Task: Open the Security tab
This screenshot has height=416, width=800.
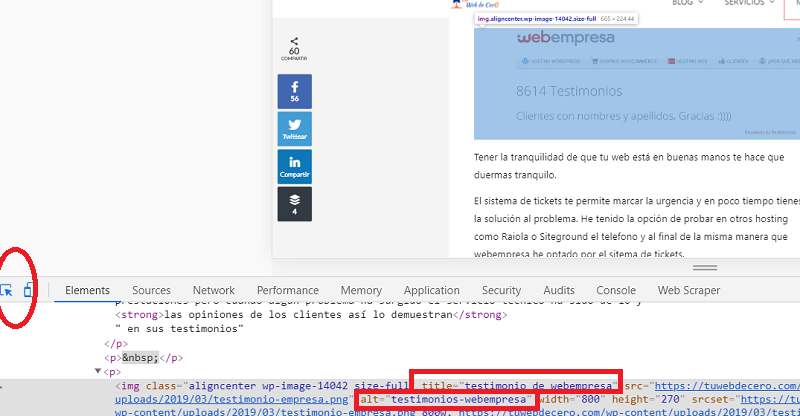Action: point(501,290)
